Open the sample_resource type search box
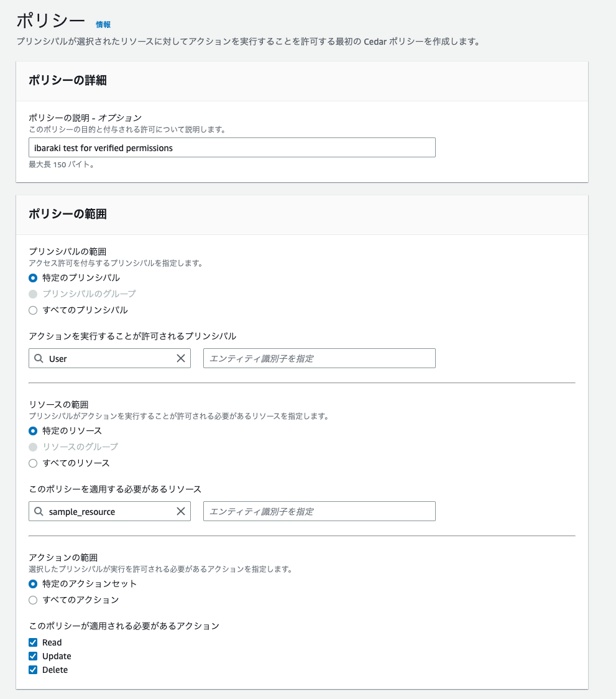This screenshot has height=699, width=616. tap(109, 511)
